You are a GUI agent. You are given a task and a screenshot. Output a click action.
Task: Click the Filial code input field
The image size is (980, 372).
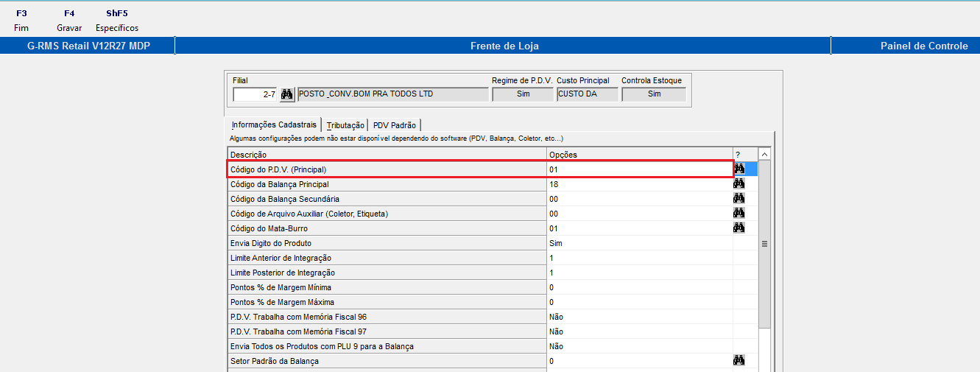[255, 94]
